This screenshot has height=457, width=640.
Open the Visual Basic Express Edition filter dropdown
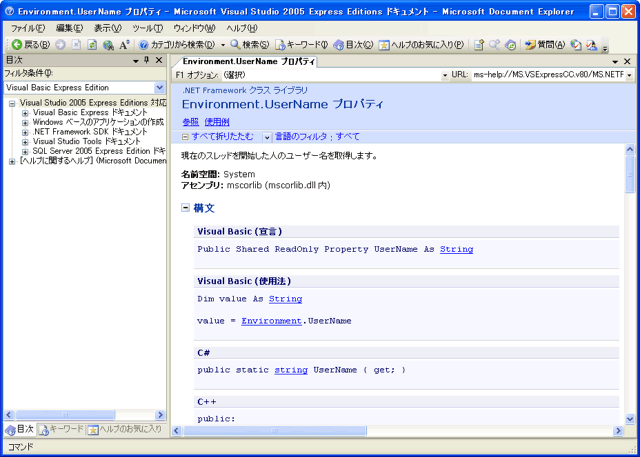click(x=160, y=87)
